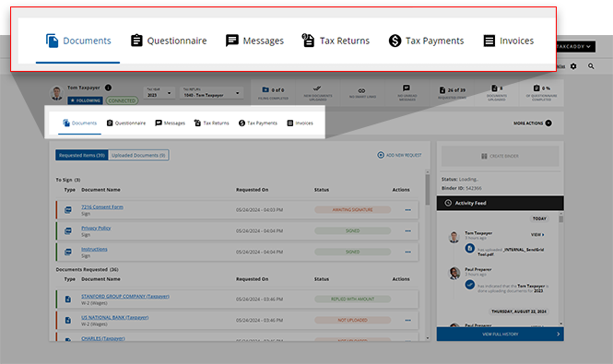
Task: Toggle the Following star button
Action: pyautogui.click(x=85, y=100)
